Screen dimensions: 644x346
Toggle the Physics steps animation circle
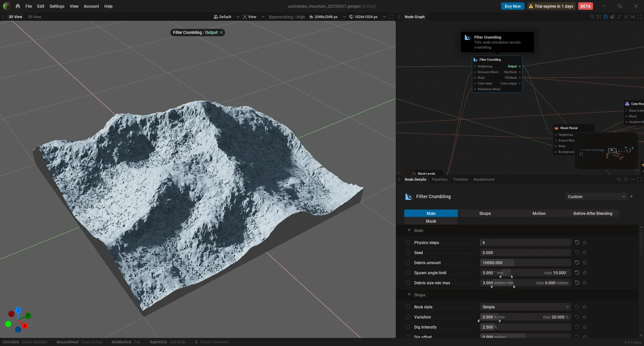tap(408, 242)
